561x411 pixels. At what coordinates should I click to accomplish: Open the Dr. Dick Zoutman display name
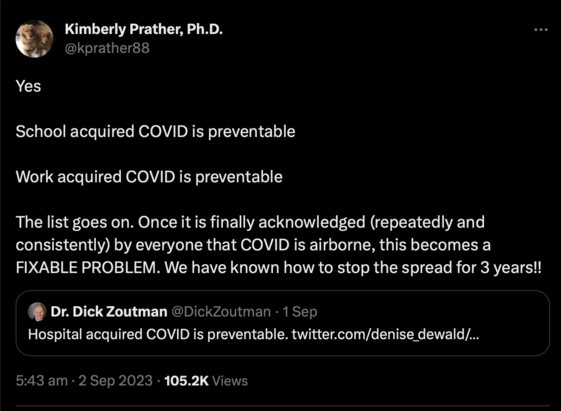109,312
